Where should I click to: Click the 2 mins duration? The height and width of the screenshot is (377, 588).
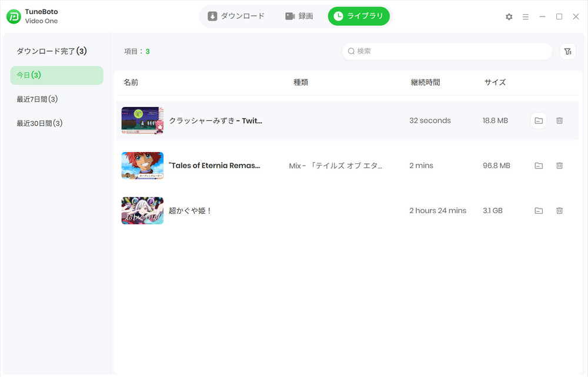[x=421, y=166]
